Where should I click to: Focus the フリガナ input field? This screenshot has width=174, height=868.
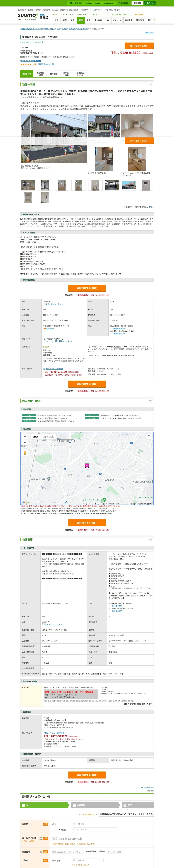94,829
